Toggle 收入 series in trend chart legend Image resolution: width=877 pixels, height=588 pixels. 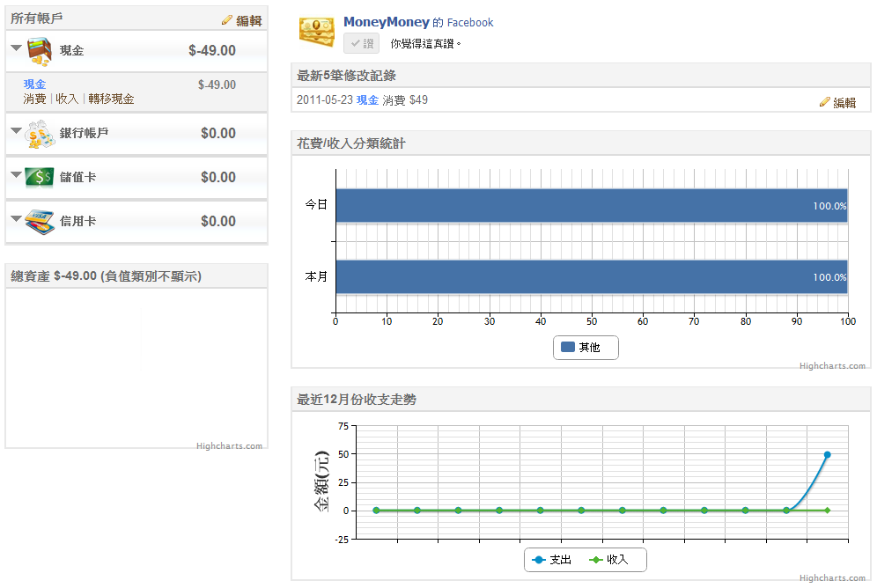(x=609, y=560)
